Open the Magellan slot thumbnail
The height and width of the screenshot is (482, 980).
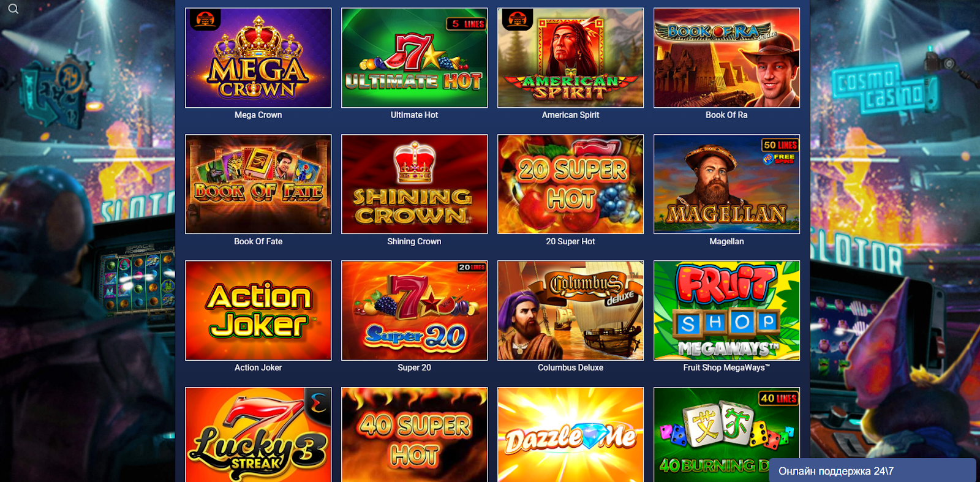[726, 184]
